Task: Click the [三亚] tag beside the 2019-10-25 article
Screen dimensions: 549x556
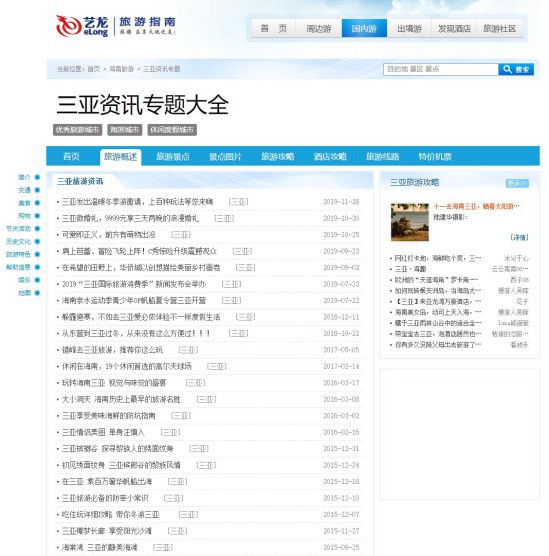Action: click(x=181, y=235)
